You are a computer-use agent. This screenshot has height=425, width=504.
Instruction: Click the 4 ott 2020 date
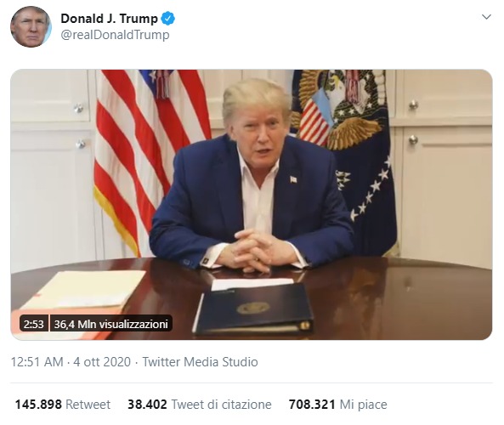(102, 362)
